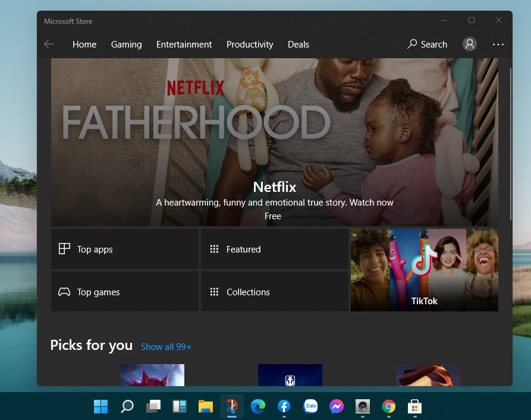
Task: Click the back arrow in Microsoft Store
Action: coord(49,44)
